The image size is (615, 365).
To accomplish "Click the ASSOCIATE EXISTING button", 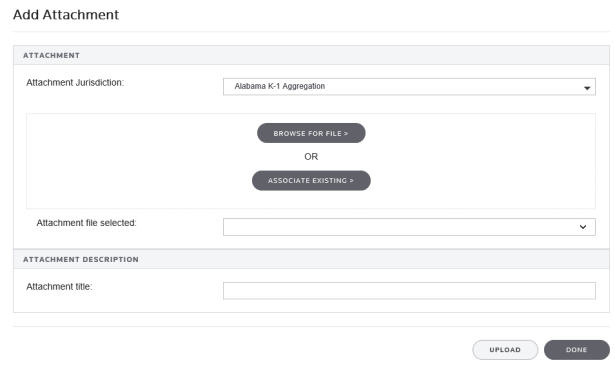I will click(x=311, y=180).
